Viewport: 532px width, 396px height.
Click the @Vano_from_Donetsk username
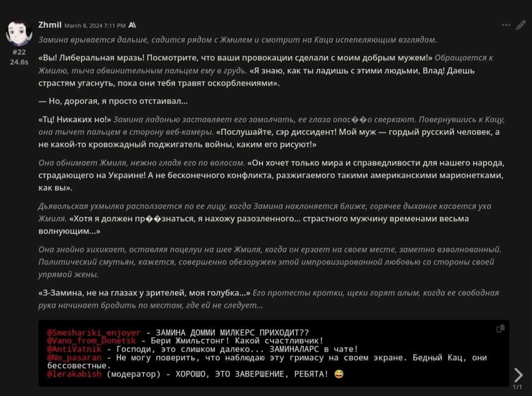pos(91,341)
